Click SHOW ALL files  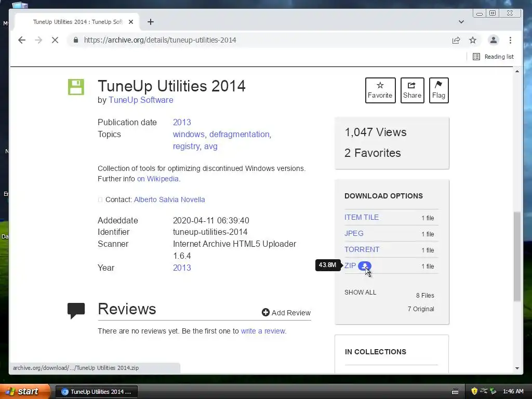pyautogui.click(x=361, y=292)
